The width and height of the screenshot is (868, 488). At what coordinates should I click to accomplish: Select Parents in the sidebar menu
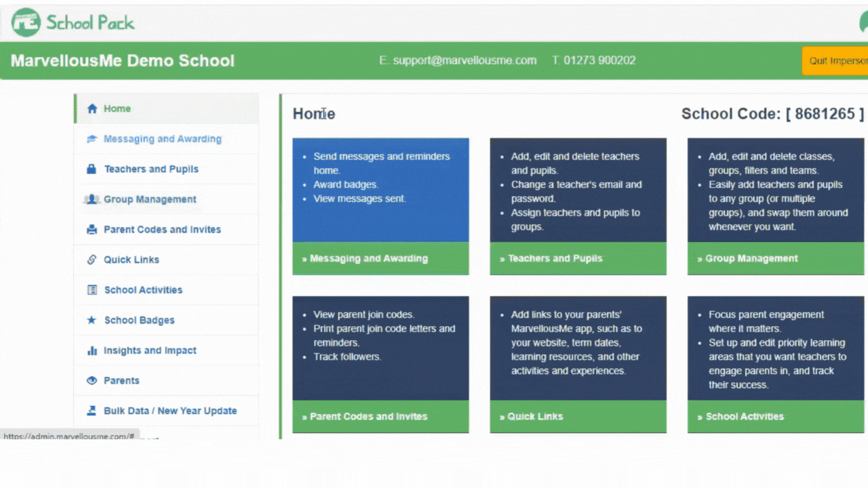click(x=121, y=381)
